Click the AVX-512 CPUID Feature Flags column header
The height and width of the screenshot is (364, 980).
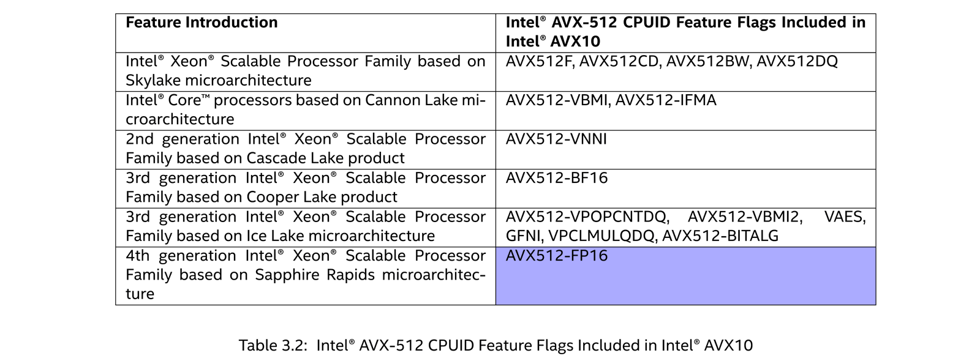[x=685, y=32]
